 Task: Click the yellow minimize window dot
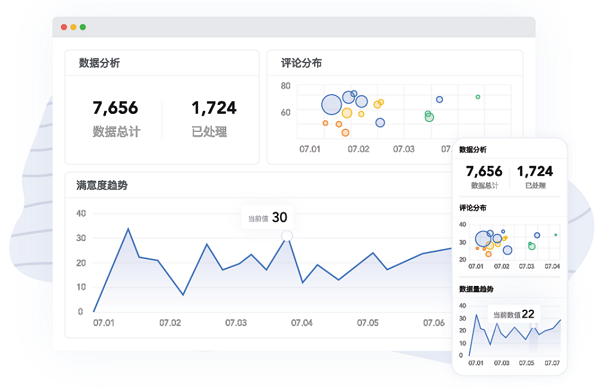[73, 27]
